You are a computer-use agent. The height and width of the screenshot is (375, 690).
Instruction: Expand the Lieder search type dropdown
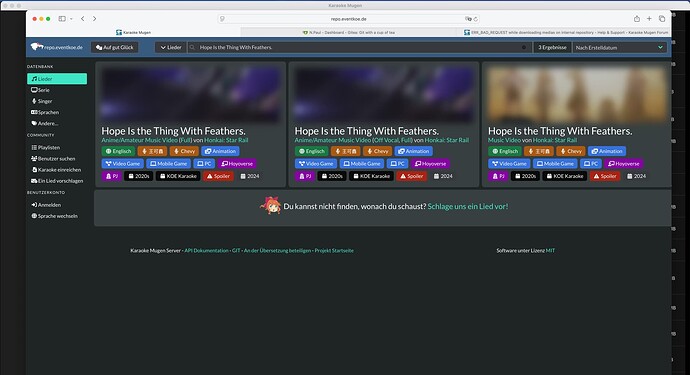click(x=171, y=48)
